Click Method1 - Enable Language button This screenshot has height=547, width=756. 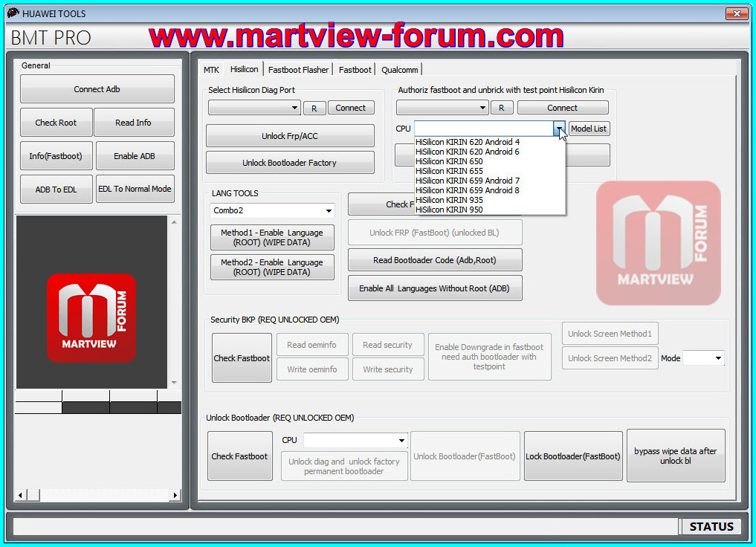click(272, 237)
